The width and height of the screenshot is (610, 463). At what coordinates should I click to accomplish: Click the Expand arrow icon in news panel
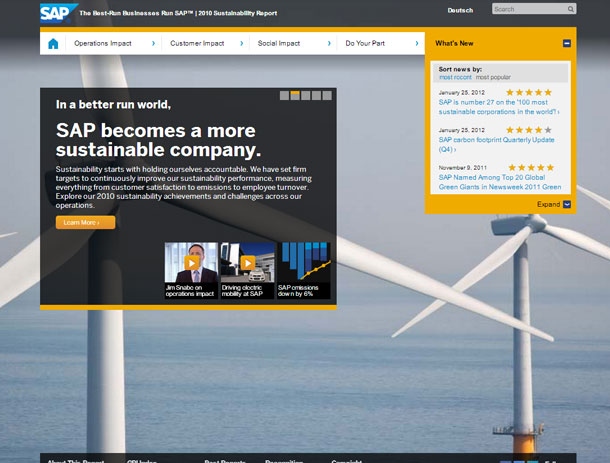[567, 204]
